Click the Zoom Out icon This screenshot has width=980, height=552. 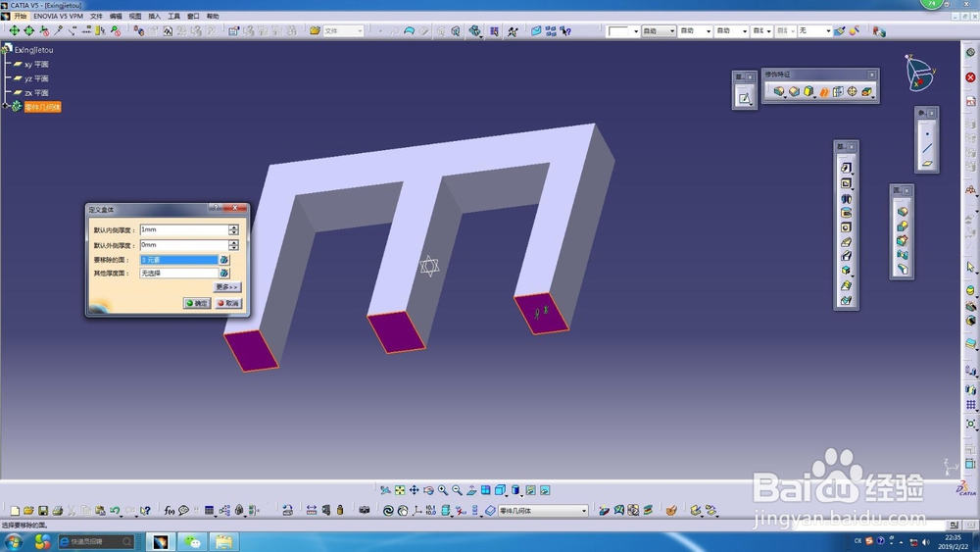(x=457, y=491)
